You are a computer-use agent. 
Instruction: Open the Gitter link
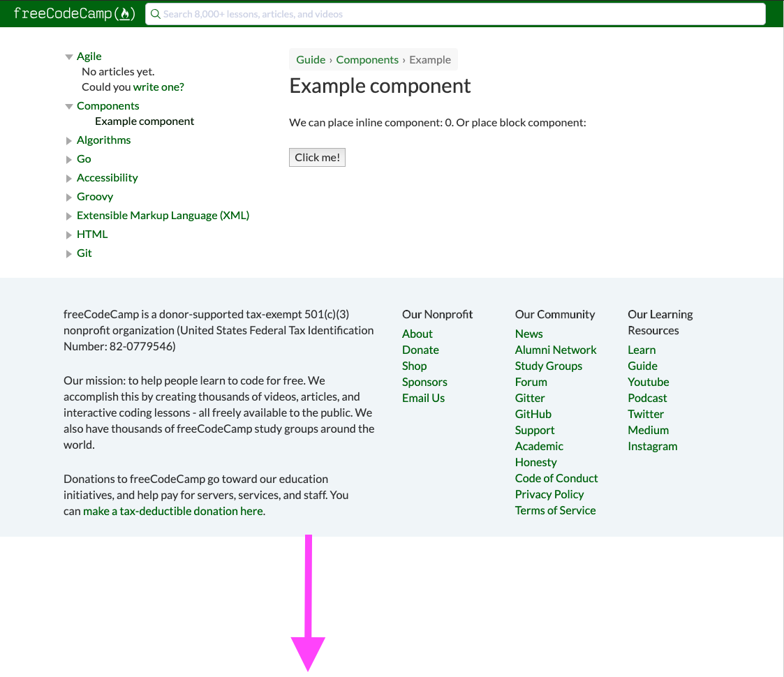coord(529,398)
